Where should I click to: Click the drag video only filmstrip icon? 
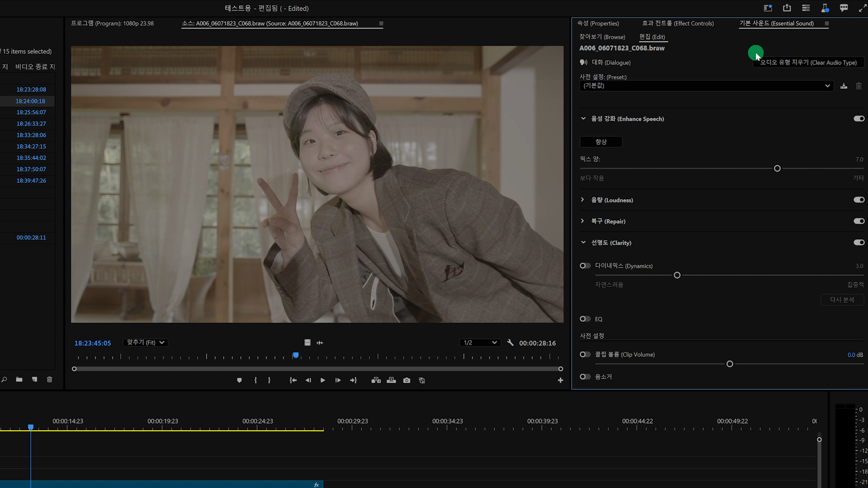point(307,343)
